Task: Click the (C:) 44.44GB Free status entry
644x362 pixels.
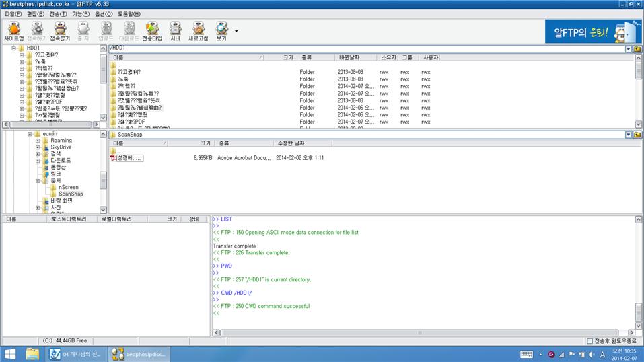Action: point(65,340)
